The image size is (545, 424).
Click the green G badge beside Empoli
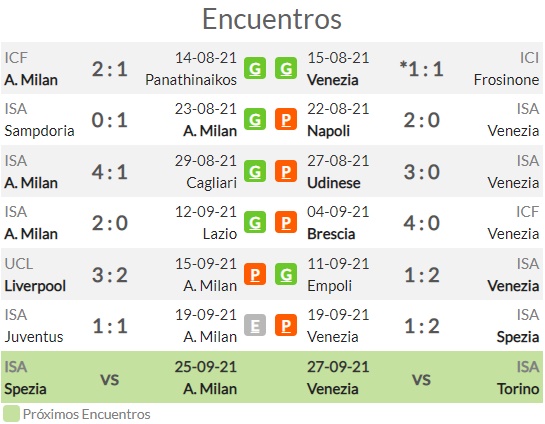click(x=286, y=274)
